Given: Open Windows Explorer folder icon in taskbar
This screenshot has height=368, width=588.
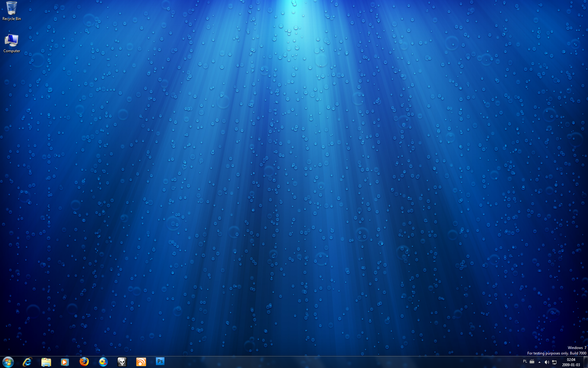Looking at the screenshot, I should click(x=46, y=362).
